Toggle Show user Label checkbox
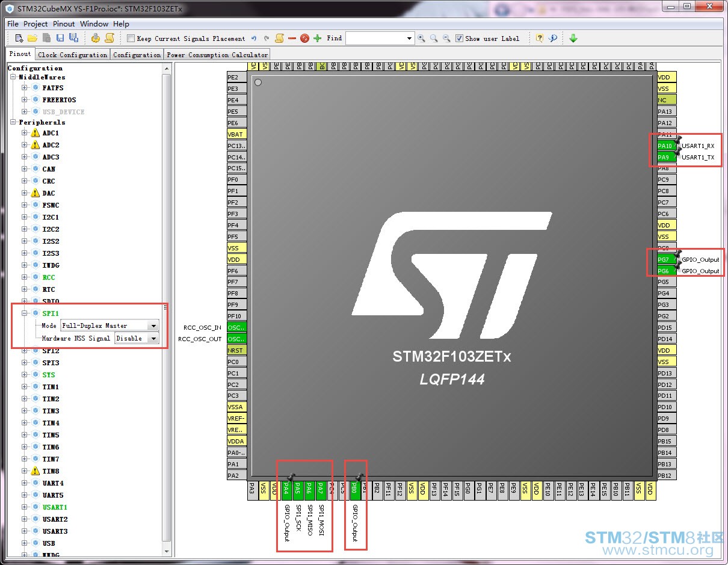The height and width of the screenshot is (565, 728). (x=460, y=39)
